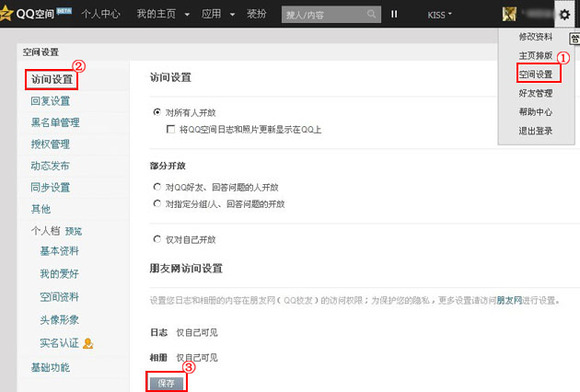The width and height of the screenshot is (580, 392).
Task: Open the KISS dropdown menu
Action: (439, 15)
